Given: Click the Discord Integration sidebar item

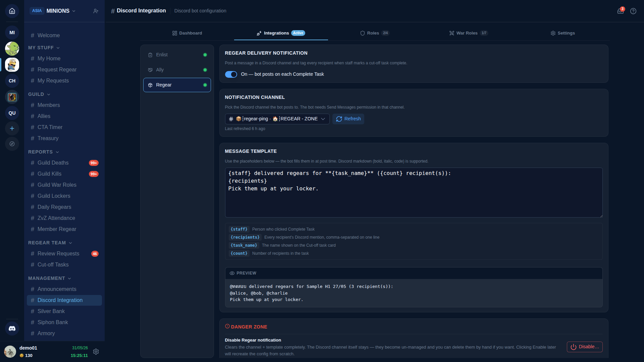Looking at the screenshot, I should 64,300.
